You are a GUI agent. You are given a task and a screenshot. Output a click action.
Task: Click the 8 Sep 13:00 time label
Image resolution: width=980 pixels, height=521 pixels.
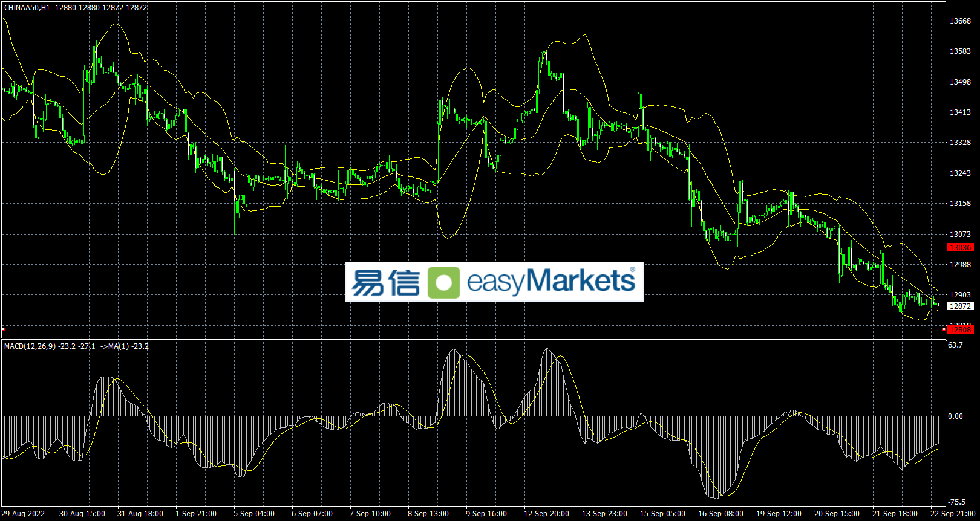[x=428, y=514]
